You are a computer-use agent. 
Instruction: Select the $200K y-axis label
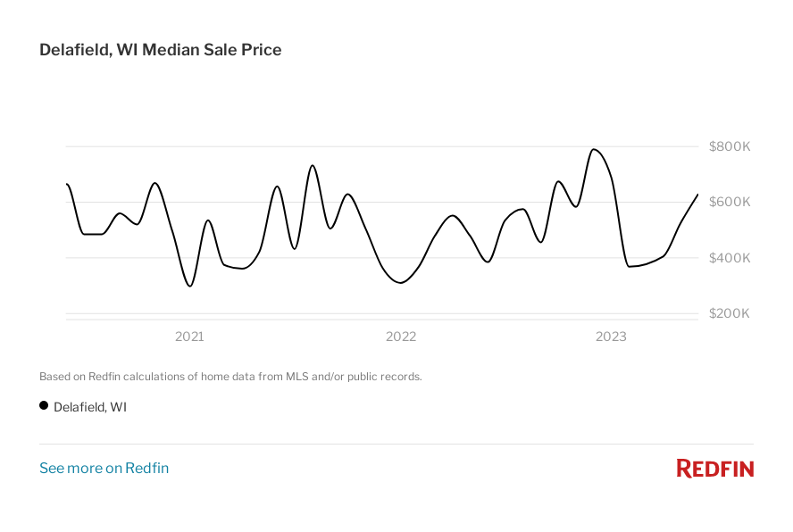coord(729,313)
